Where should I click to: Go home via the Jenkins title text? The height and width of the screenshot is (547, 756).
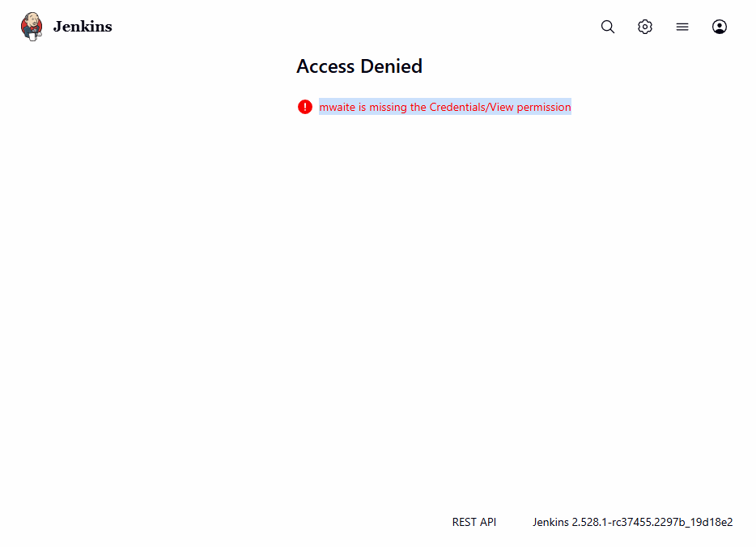click(x=83, y=27)
